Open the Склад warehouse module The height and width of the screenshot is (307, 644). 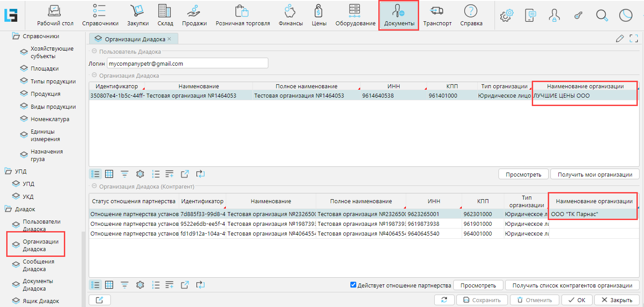coord(165,16)
